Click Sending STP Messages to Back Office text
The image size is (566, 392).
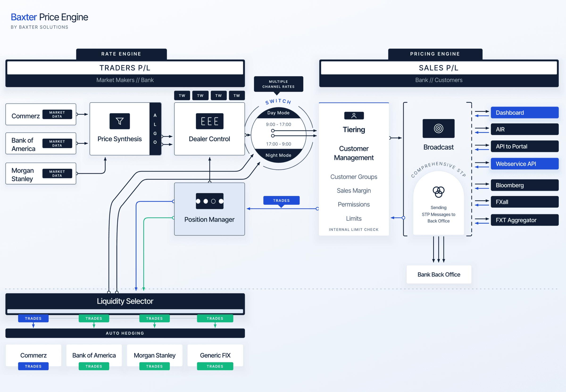coord(438,214)
